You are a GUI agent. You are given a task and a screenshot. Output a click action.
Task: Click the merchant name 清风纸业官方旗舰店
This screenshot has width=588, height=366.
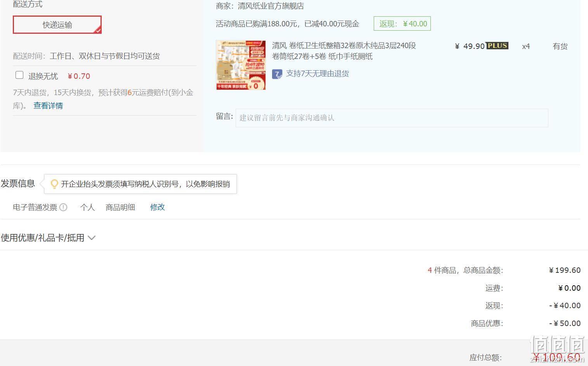271,6
